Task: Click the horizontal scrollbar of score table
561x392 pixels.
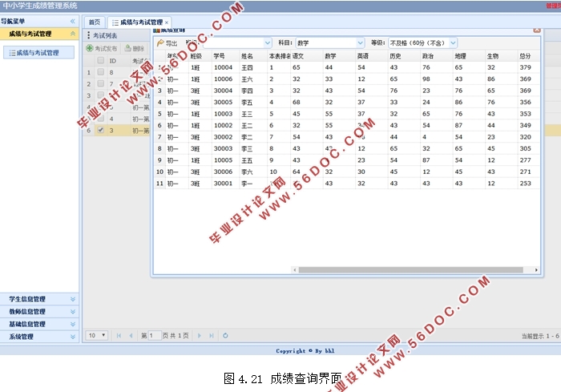Action: click(x=410, y=270)
